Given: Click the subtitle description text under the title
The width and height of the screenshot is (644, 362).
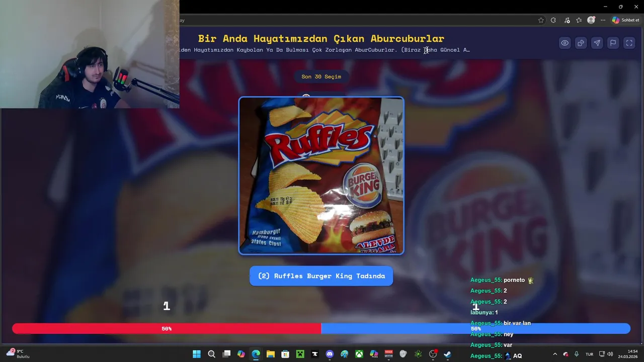Looking at the screenshot, I should tap(325, 50).
